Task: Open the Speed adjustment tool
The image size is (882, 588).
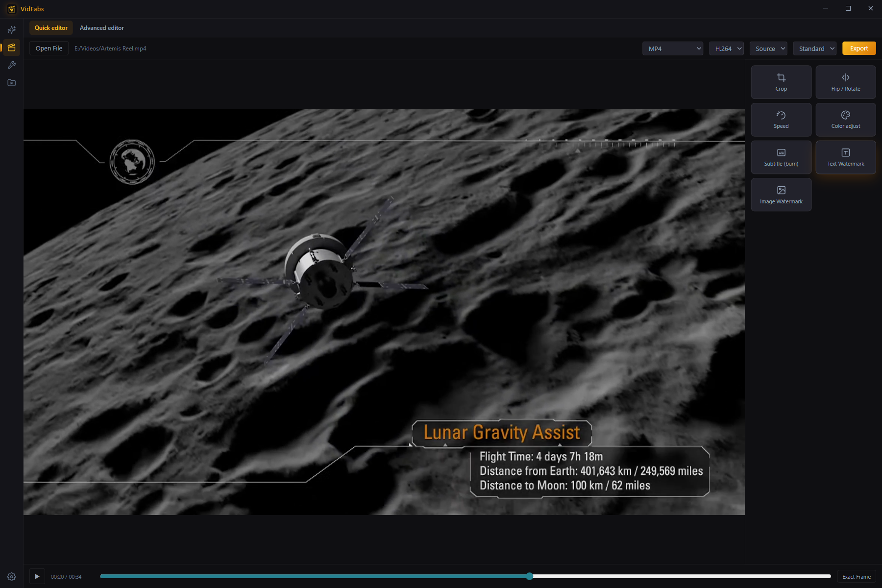Action: pos(781,120)
